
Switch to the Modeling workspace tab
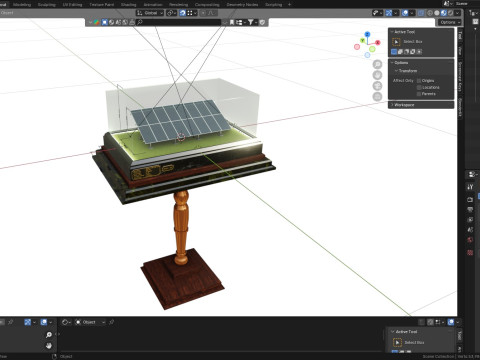point(22,5)
